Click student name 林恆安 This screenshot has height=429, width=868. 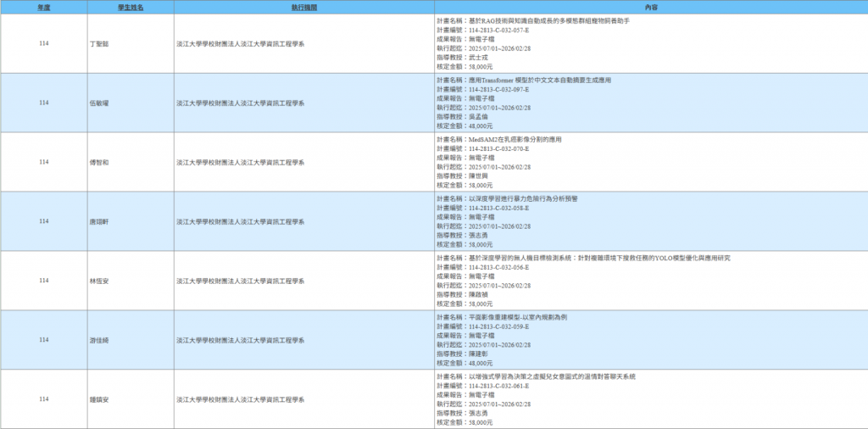[x=99, y=281]
